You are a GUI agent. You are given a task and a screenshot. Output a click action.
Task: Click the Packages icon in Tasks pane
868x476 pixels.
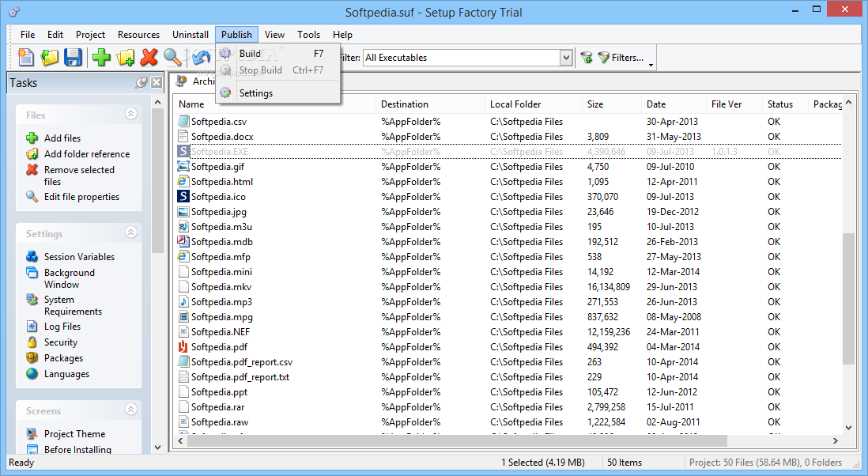coord(32,358)
